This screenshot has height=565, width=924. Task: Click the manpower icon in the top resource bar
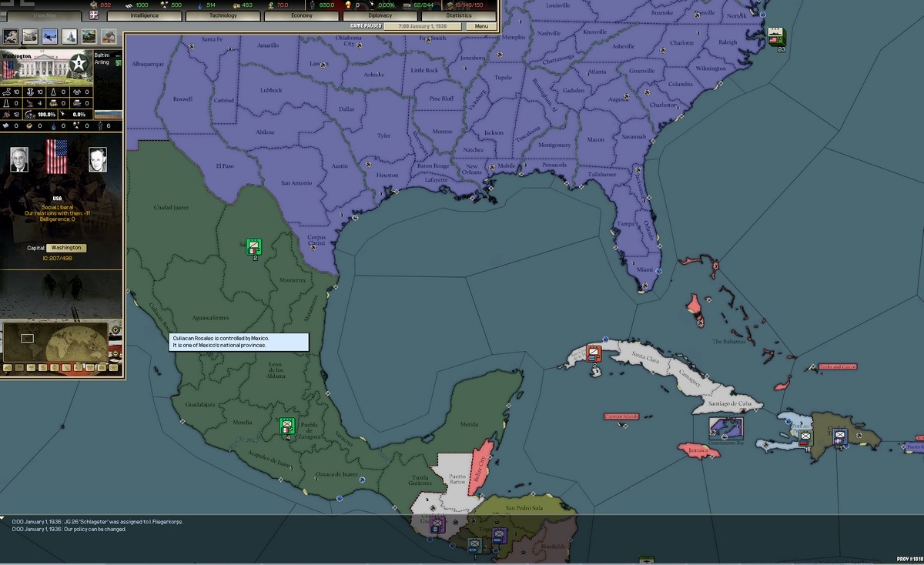(x=311, y=5)
